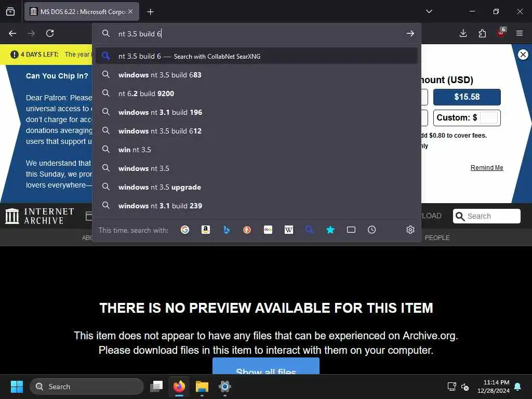532x399 pixels.
Task: Open PEOPLE nav link
Action: tap(437, 238)
